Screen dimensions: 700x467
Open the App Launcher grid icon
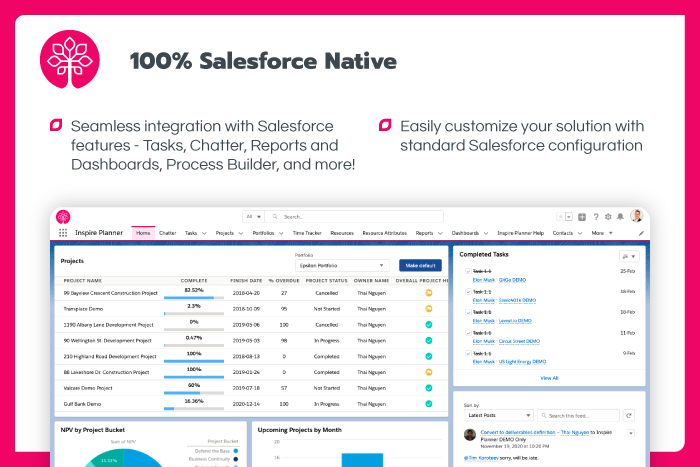63,233
